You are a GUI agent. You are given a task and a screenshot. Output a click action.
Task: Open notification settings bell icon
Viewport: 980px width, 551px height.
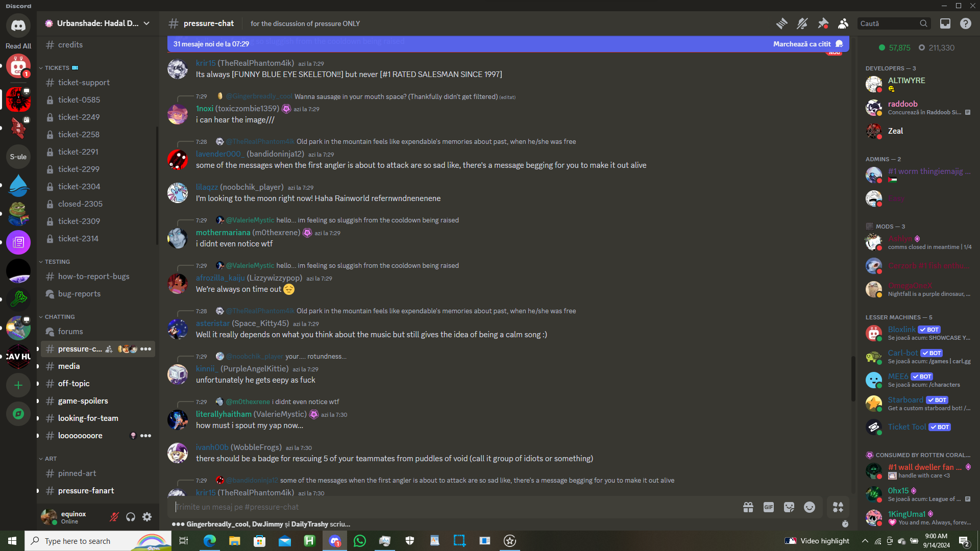tap(802, 23)
